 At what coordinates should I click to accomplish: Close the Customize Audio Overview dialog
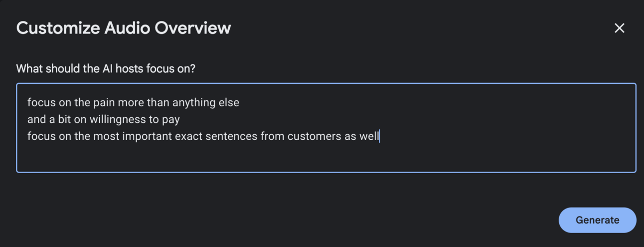619,28
